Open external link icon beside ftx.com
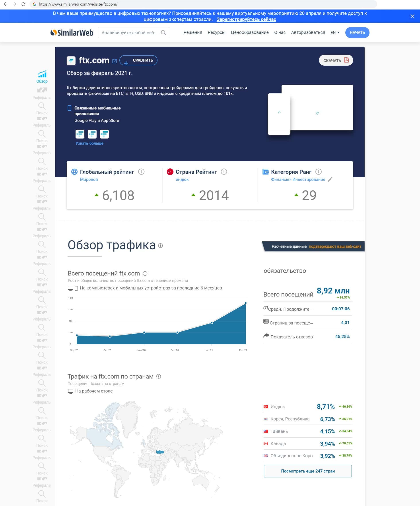The width and height of the screenshot is (420, 506). (115, 61)
